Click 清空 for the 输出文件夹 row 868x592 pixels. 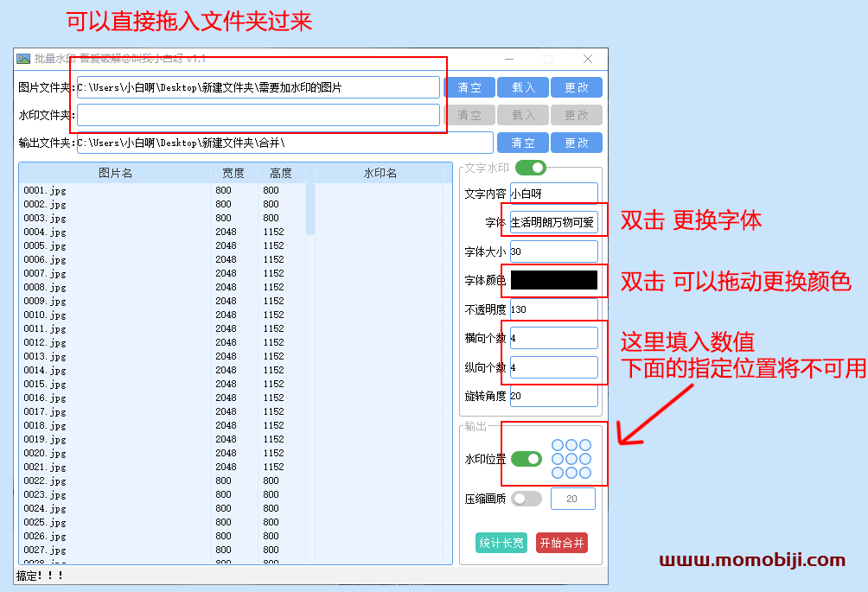(x=523, y=143)
